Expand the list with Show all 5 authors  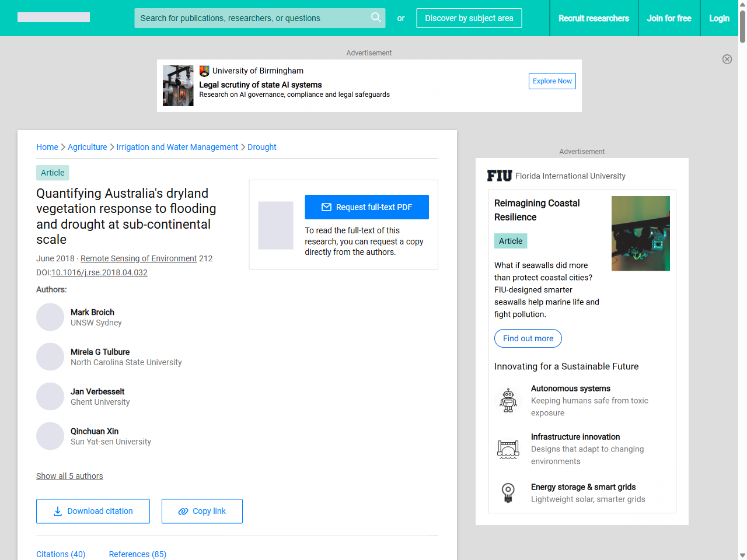tap(69, 476)
